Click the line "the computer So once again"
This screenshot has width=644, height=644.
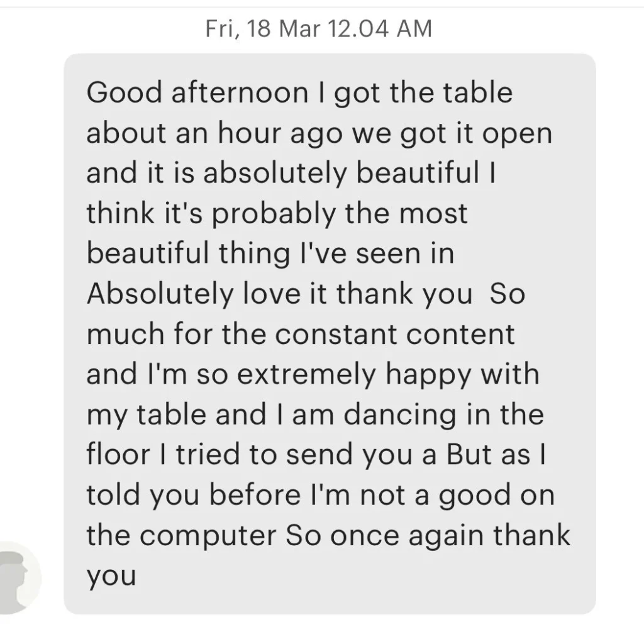[x=328, y=536]
